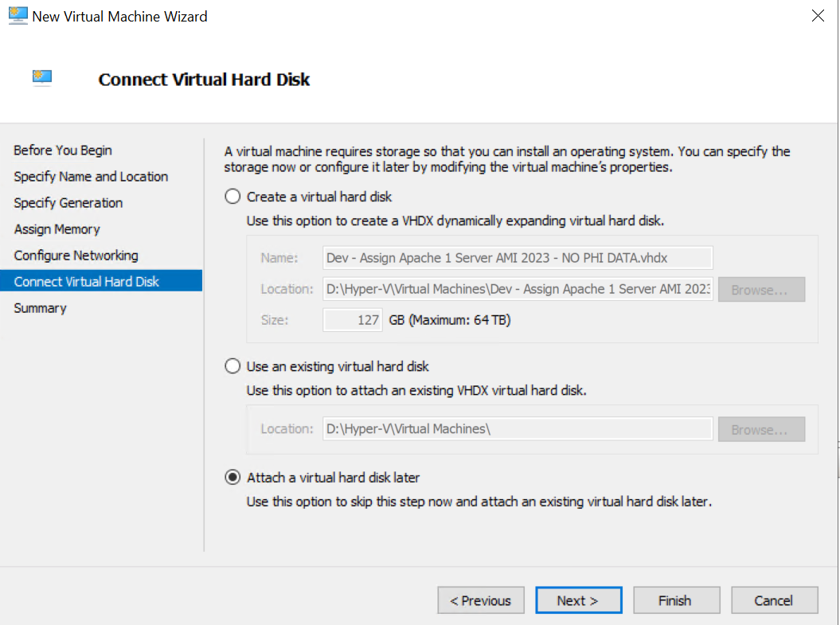Click the Next button

579,600
